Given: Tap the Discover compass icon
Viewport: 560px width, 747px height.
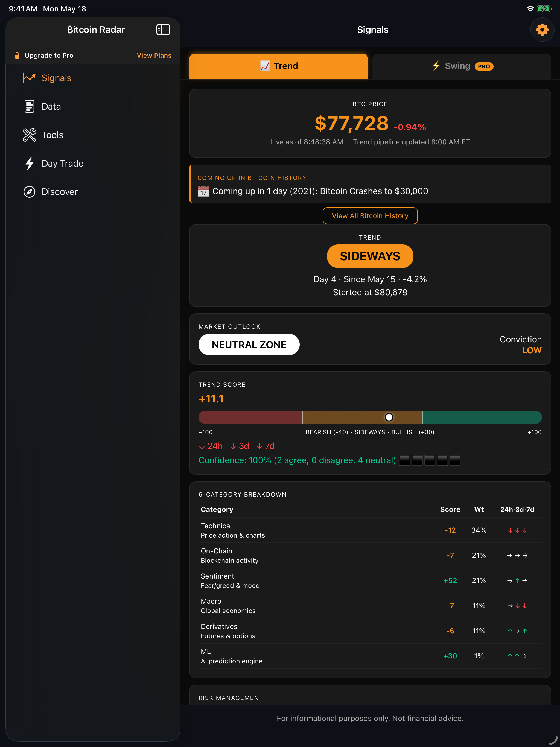Looking at the screenshot, I should [29, 192].
